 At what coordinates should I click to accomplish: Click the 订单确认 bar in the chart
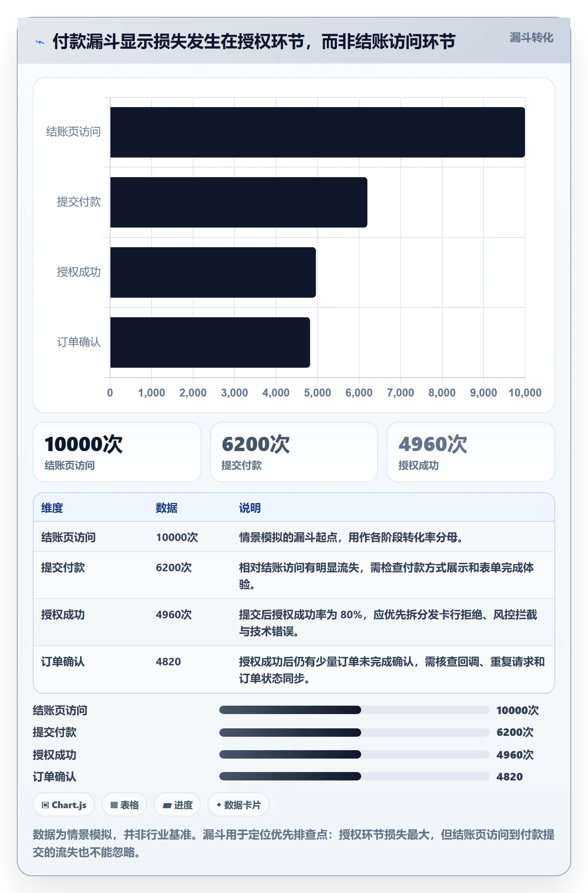[x=210, y=342]
